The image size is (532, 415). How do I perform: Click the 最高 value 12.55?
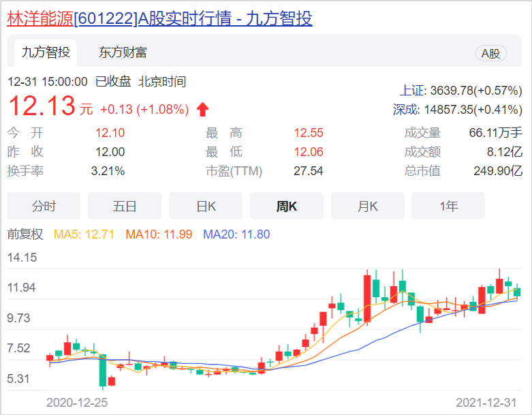point(309,133)
